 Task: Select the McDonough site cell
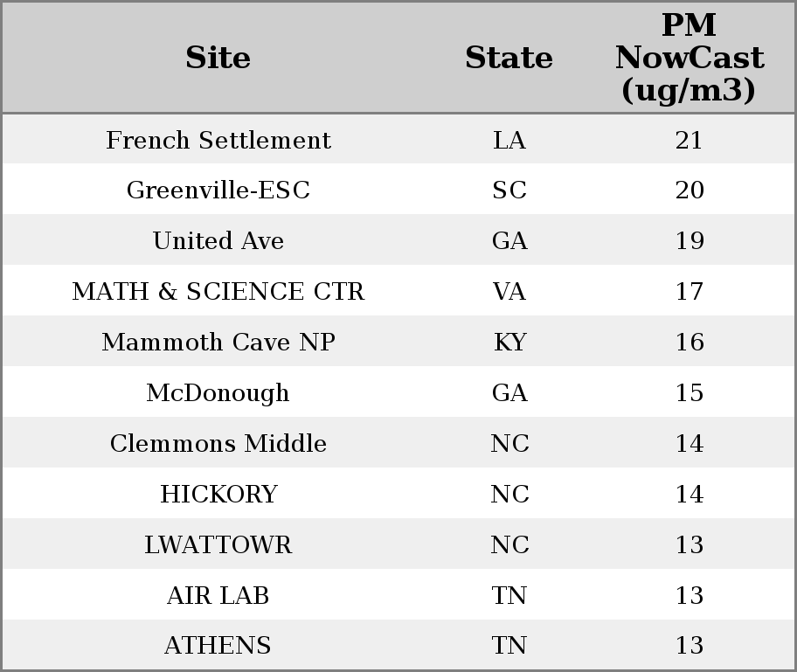pos(218,393)
